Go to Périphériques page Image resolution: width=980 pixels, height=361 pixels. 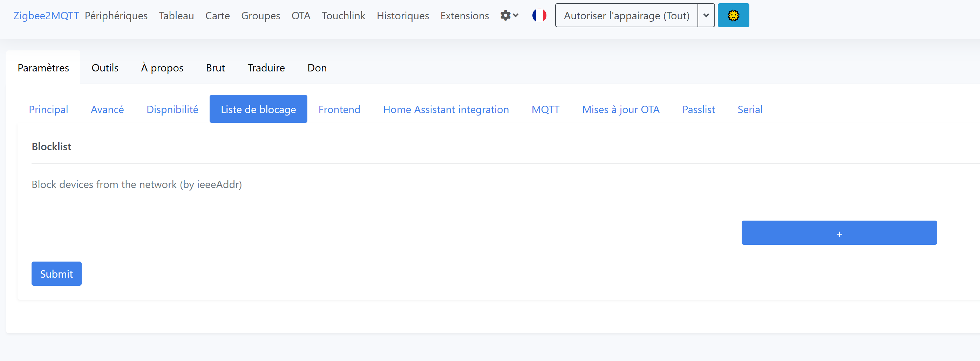(116, 15)
